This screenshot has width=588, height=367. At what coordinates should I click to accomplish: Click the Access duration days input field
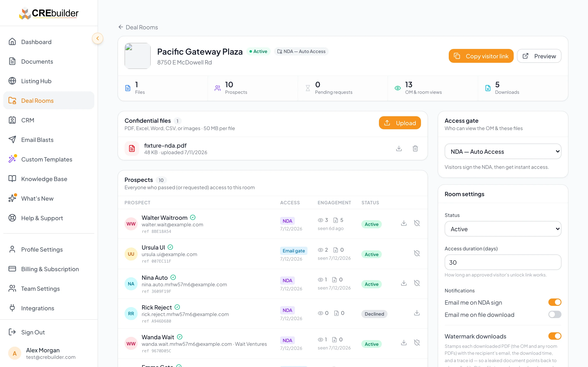503,262
